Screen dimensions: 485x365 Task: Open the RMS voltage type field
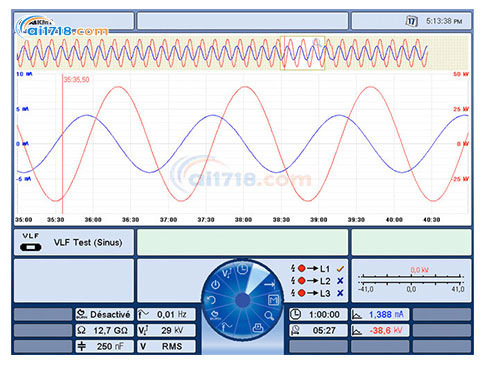[x=166, y=346]
